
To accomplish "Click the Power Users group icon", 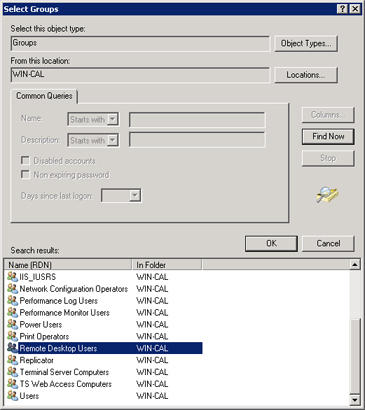I will click(x=12, y=324).
